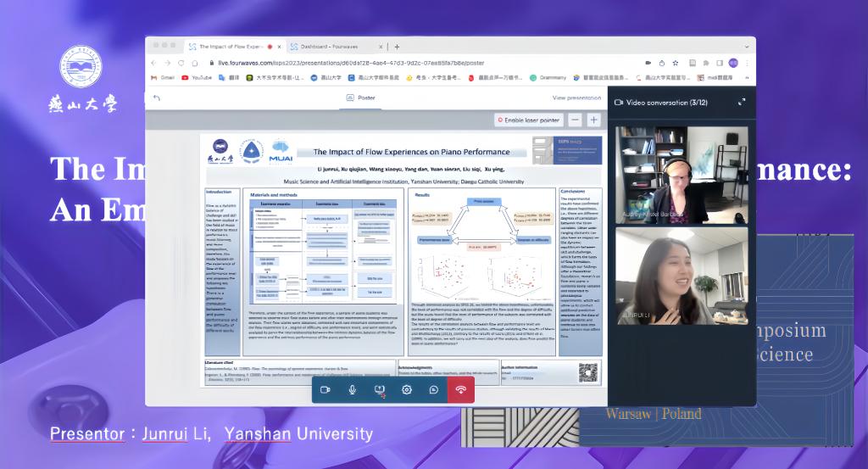Screen dimensions: 868x469
Task: Open a new browser tab
Action: pos(397,47)
